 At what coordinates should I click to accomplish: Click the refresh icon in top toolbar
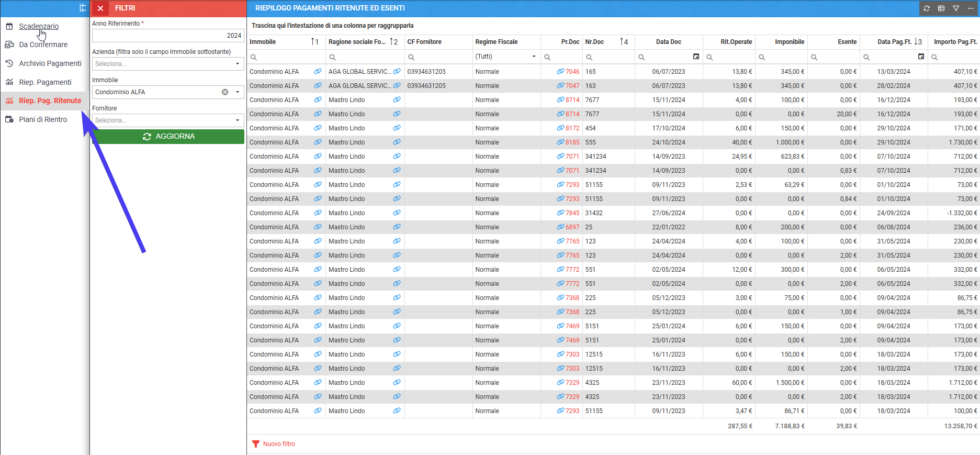point(927,8)
